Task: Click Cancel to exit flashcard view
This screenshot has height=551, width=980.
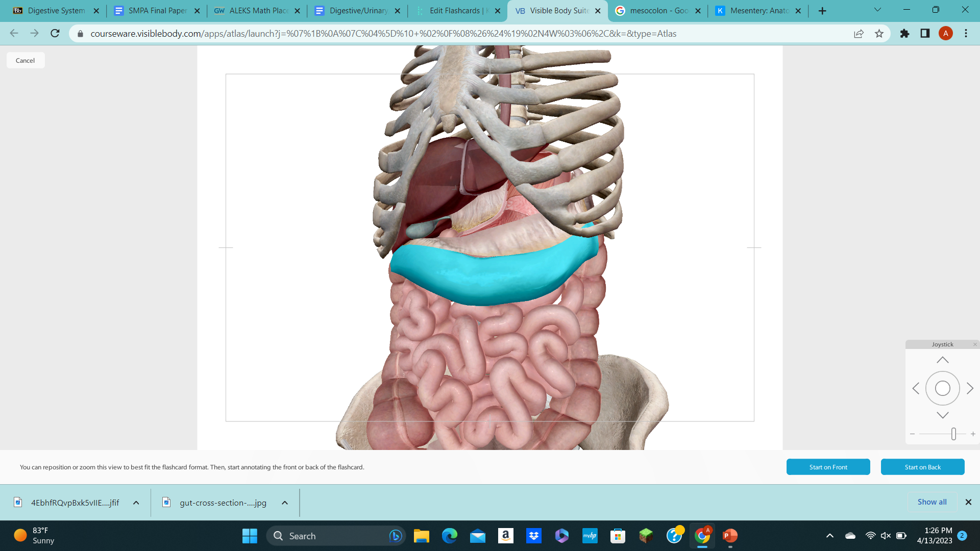Action: click(x=25, y=60)
